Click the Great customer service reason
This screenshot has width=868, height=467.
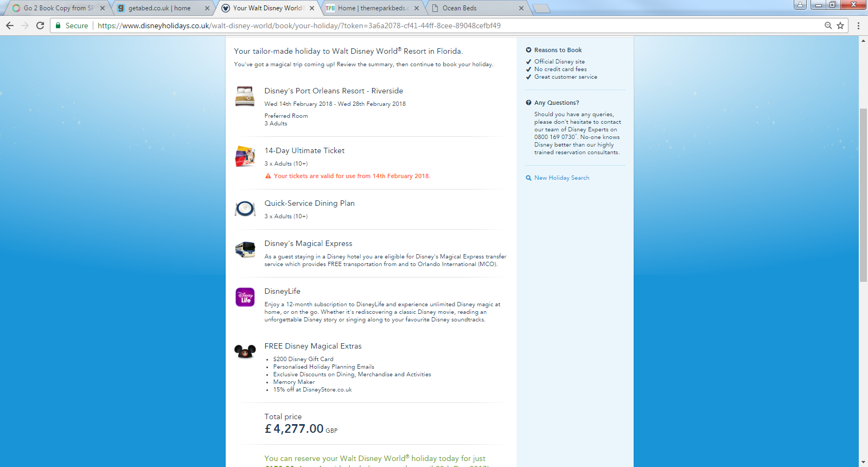[x=566, y=77]
